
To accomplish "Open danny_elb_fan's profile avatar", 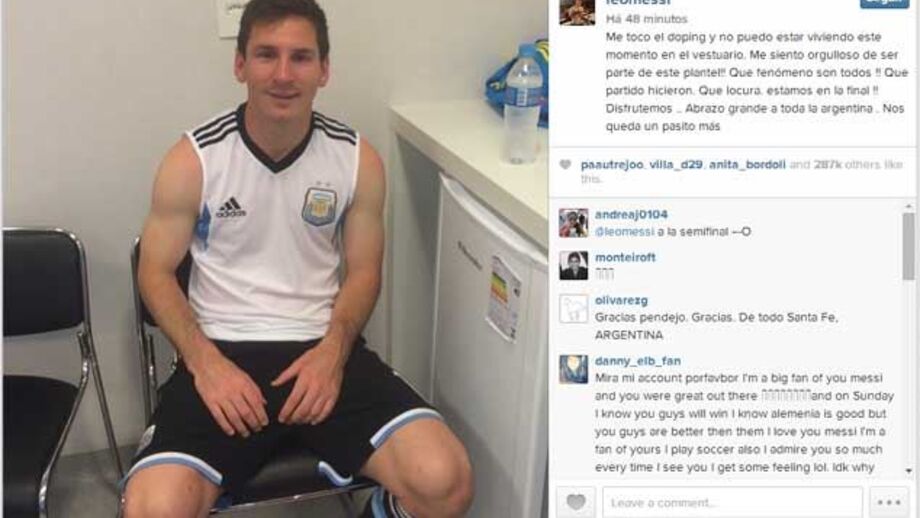I will [x=573, y=369].
